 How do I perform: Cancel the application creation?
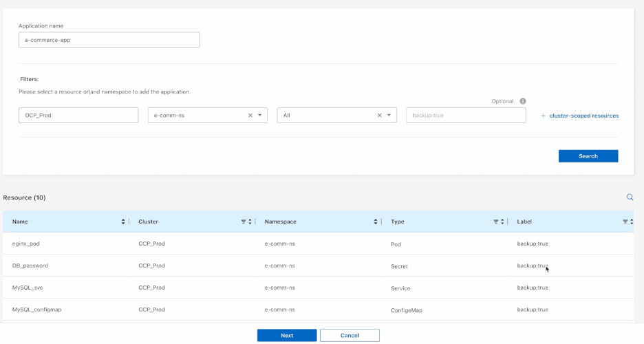pyautogui.click(x=350, y=335)
